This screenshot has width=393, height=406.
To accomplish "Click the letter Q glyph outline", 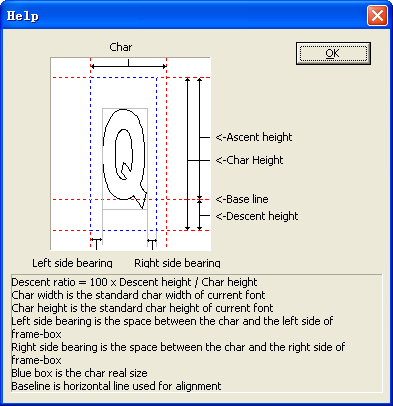I will [x=125, y=158].
